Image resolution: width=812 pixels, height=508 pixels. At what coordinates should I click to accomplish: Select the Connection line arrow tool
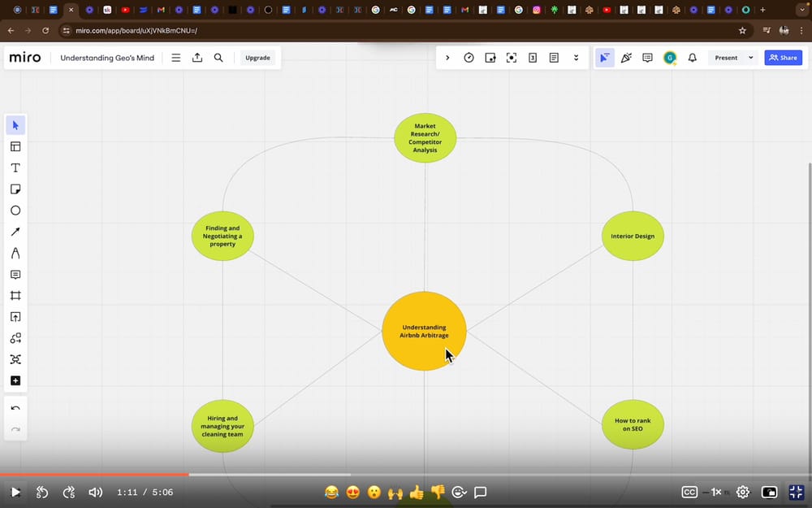coord(15,232)
